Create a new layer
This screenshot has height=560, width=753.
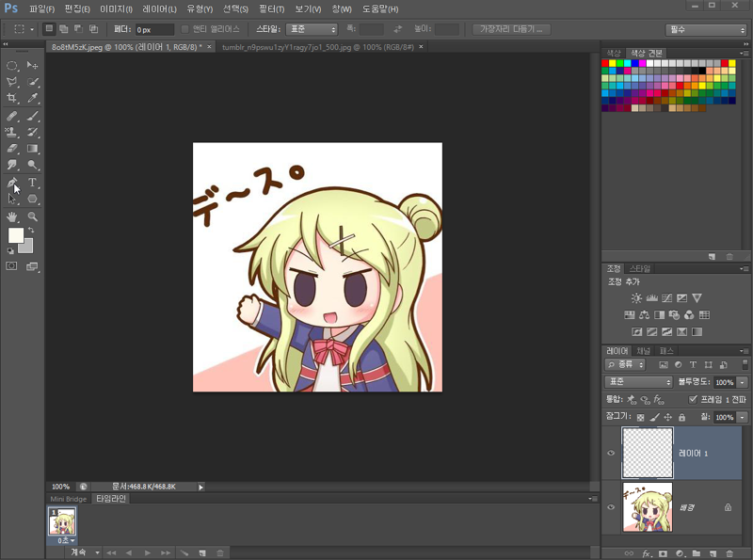(713, 553)
